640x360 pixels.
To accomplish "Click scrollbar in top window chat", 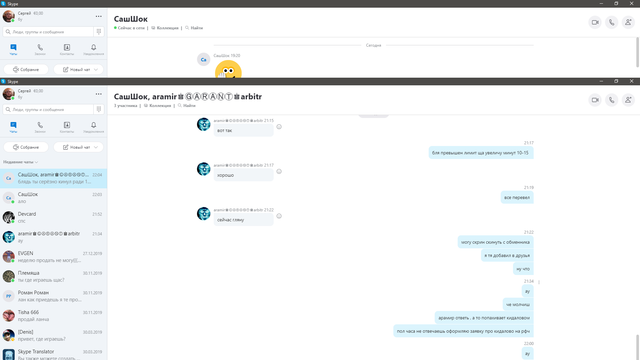I will (637, 52).
